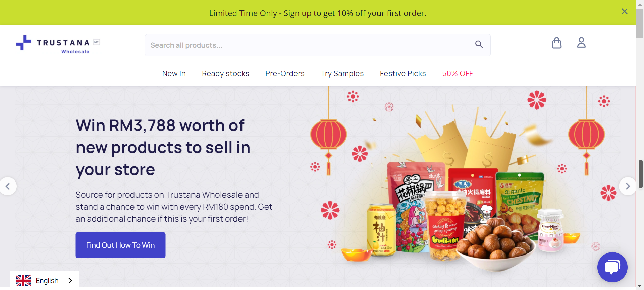Viewport: 644px width, 290px height.
Task: Expand the English language selector
Action: 45,281
